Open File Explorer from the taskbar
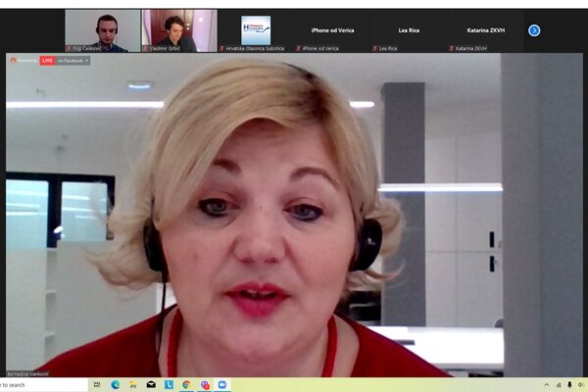 [132, 385]
